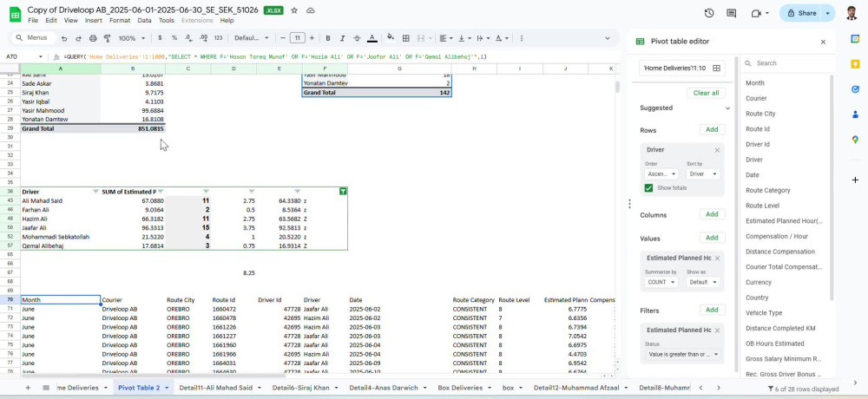The width and height of the screenshot is (868, 399).
Task: Open Google Keep in side panel
Action: (x=855, y=63)
